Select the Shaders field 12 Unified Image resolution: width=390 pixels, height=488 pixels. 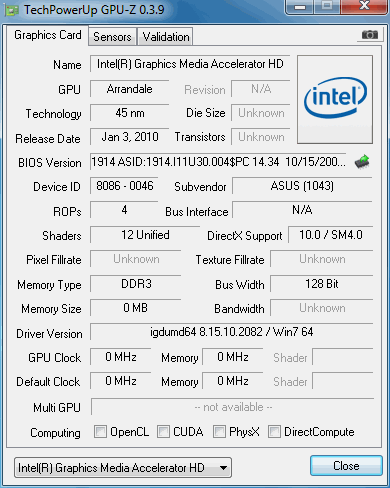coord(145,235)
